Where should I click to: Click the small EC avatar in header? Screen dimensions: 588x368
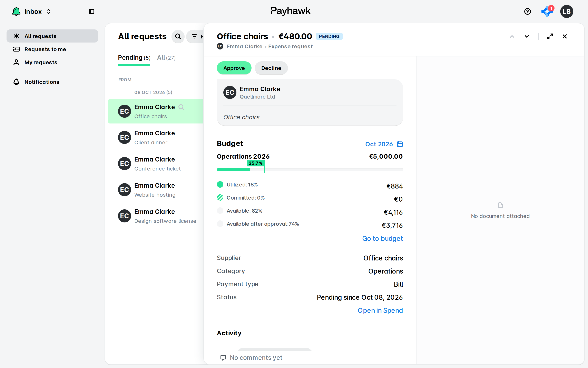pyautogui.click(x=220, y=46)
